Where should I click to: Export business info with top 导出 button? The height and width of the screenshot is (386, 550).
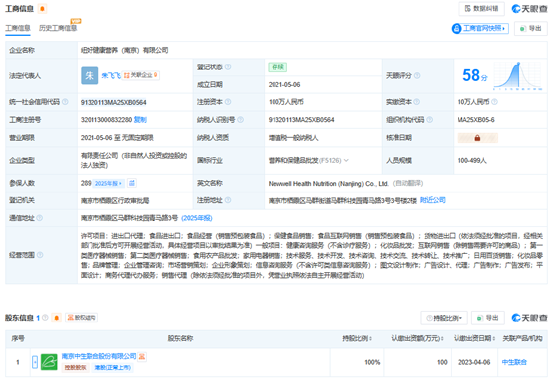click(x=531, y=28)
